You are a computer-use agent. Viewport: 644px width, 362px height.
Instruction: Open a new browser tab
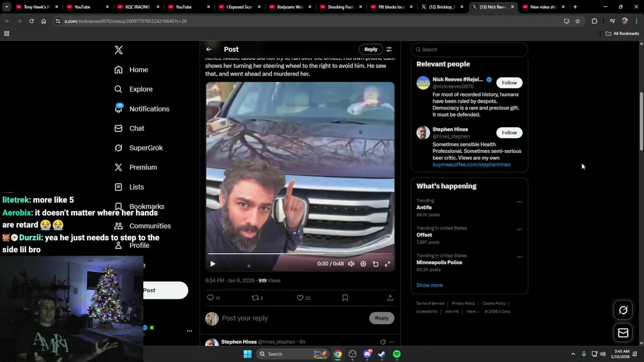(575, 7)
